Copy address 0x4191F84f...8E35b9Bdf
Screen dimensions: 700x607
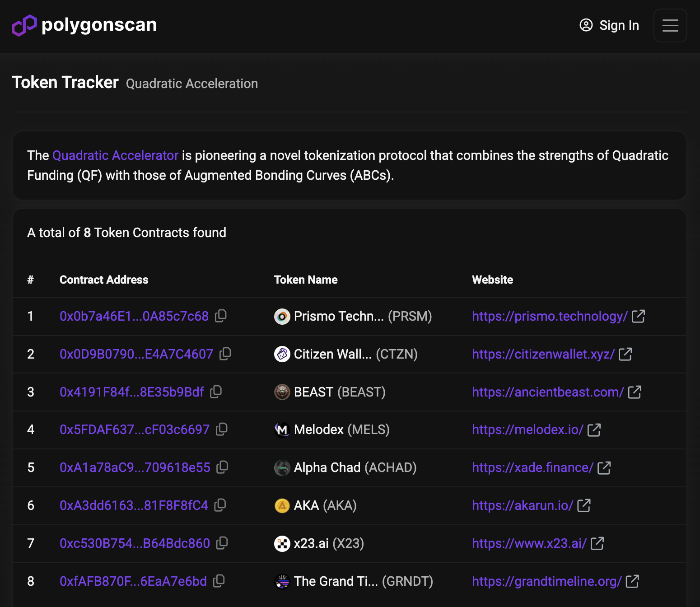[x=216, y=392]
